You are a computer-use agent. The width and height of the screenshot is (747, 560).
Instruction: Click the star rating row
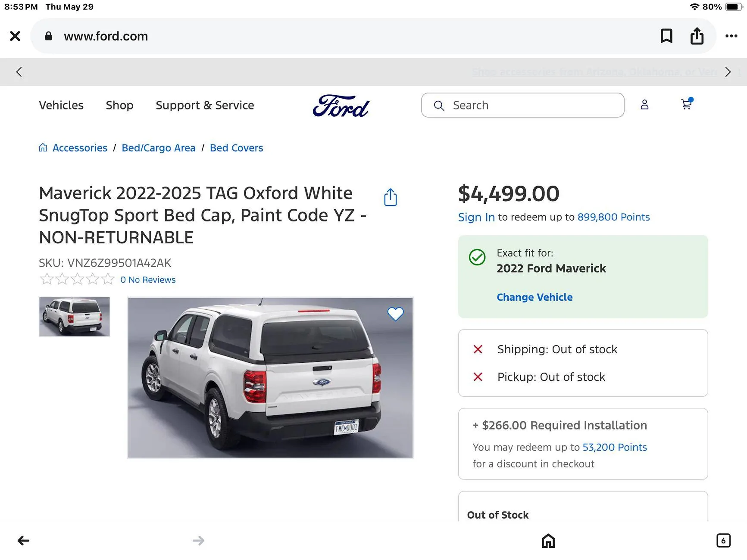77,280
